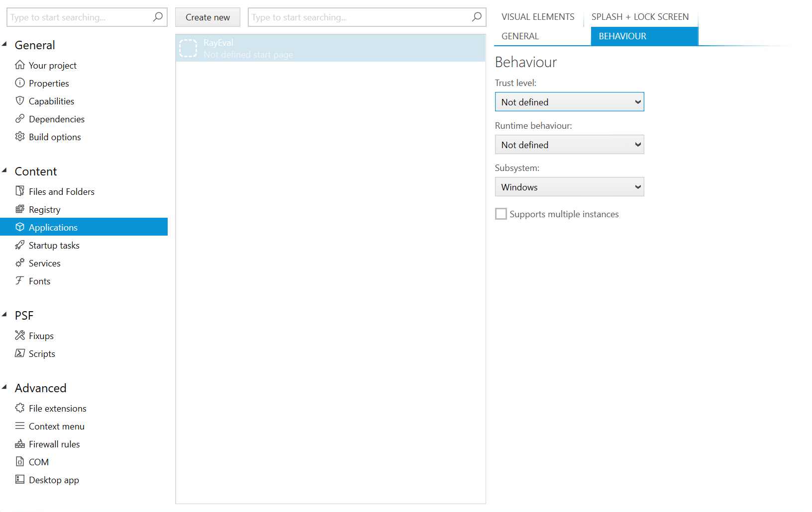
Task: Open Fonts via the F icon
Action: pos(20,281)
